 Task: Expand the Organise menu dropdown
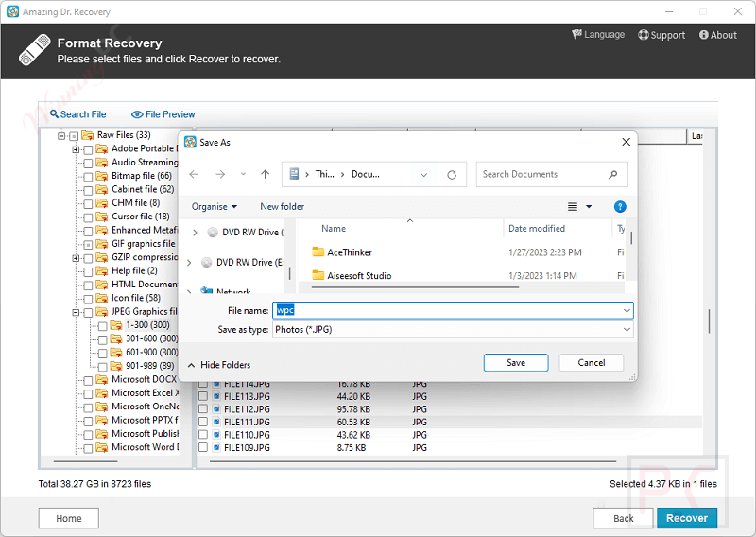tap(215, 206)
